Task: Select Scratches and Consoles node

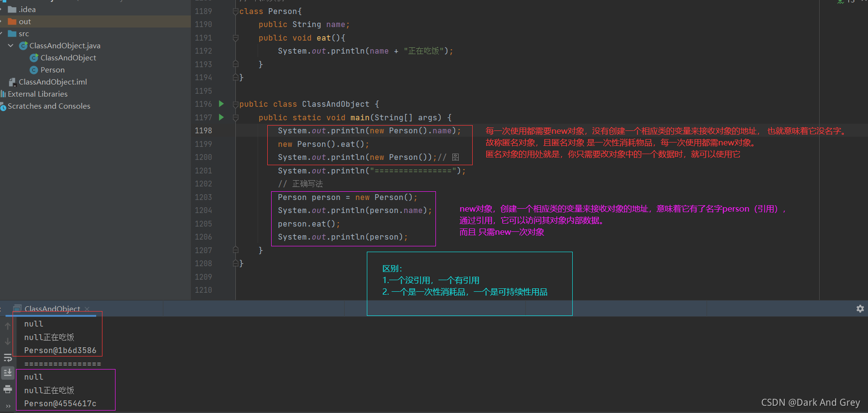Action: [49, 106]
